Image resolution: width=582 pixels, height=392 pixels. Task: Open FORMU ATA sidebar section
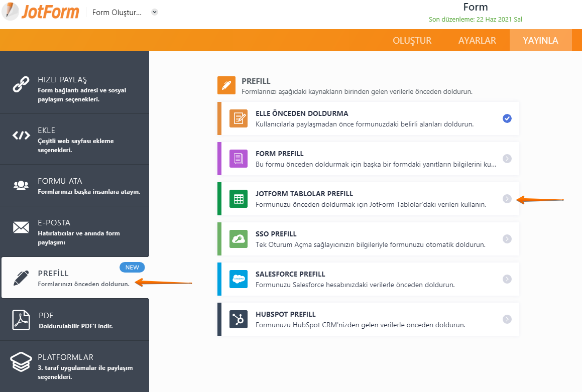75,185
